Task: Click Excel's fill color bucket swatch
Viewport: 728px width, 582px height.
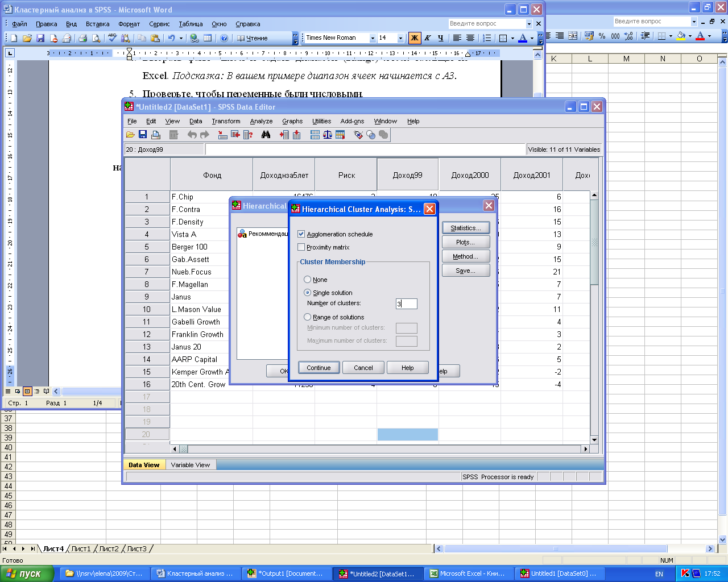Action: coord(681,36)
